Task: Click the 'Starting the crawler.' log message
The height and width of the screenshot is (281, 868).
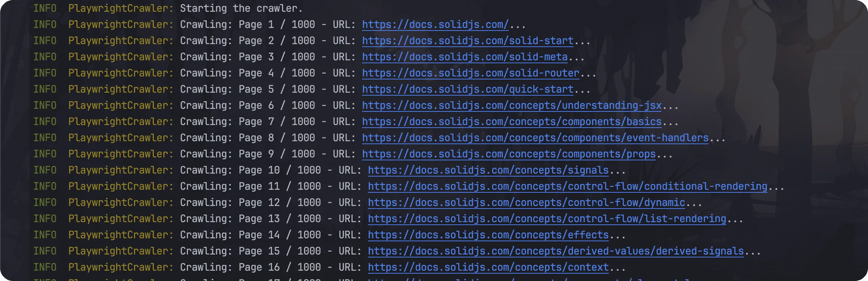Action: tap(241, 8)
